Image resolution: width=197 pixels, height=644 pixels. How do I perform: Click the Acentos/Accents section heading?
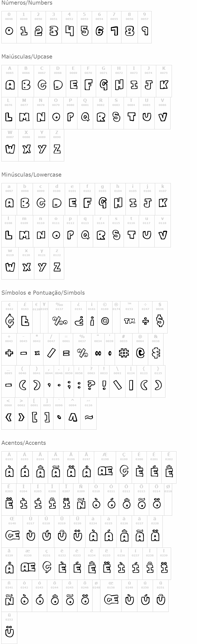pos(23,443)
